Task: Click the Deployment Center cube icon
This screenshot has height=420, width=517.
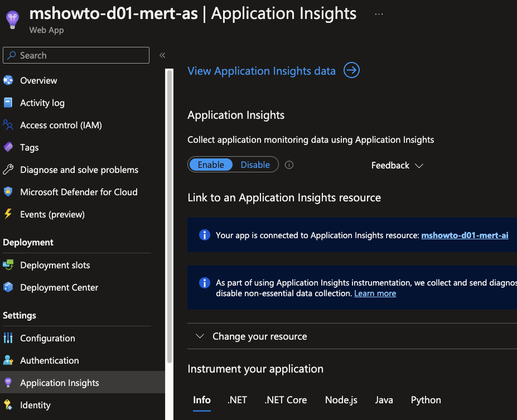Action: tap(8, 287)
